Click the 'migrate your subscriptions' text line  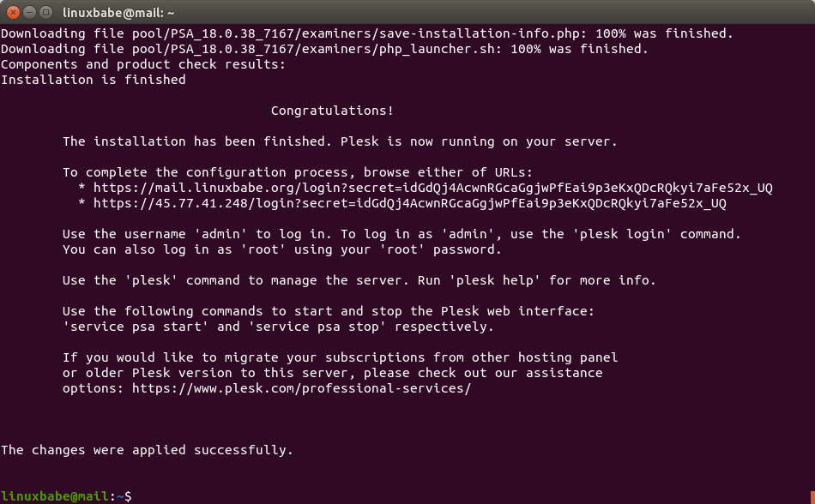(x=340, y=357)
